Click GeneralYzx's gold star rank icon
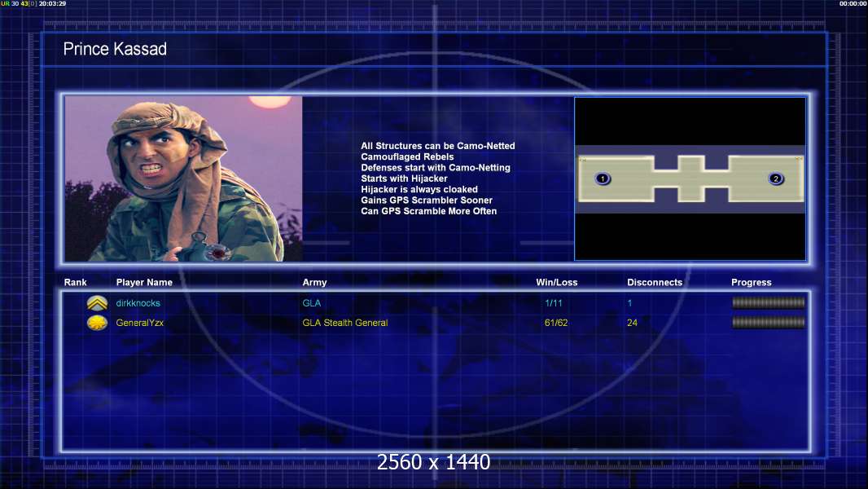Image resolution: width=868 pixels, height=489 pixels. point(97,322)
